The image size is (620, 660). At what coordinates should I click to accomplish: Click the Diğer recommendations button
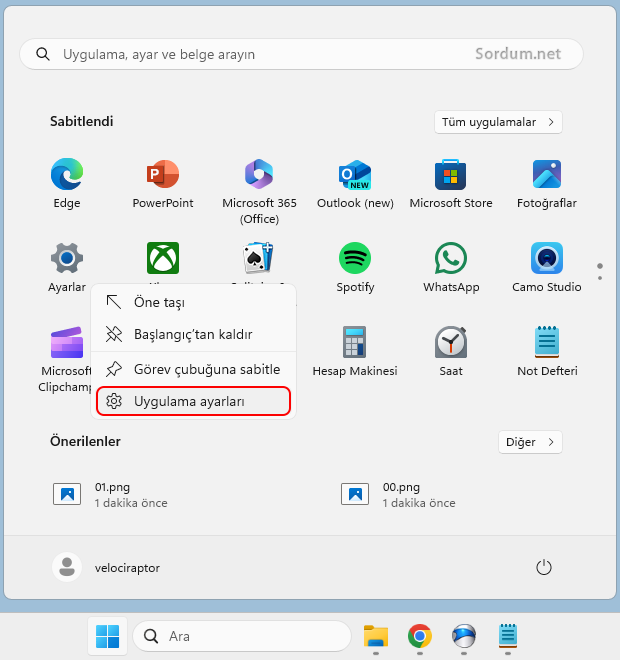tap(530, 442)
